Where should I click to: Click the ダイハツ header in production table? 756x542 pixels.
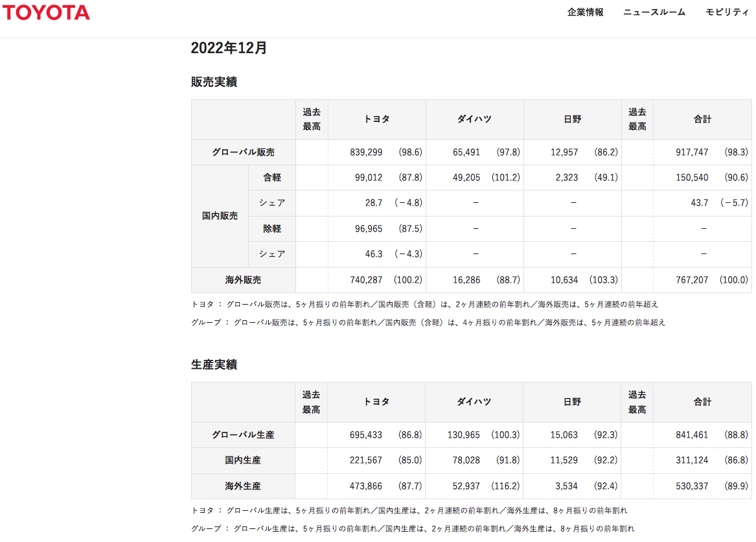(x=474, y=402)
